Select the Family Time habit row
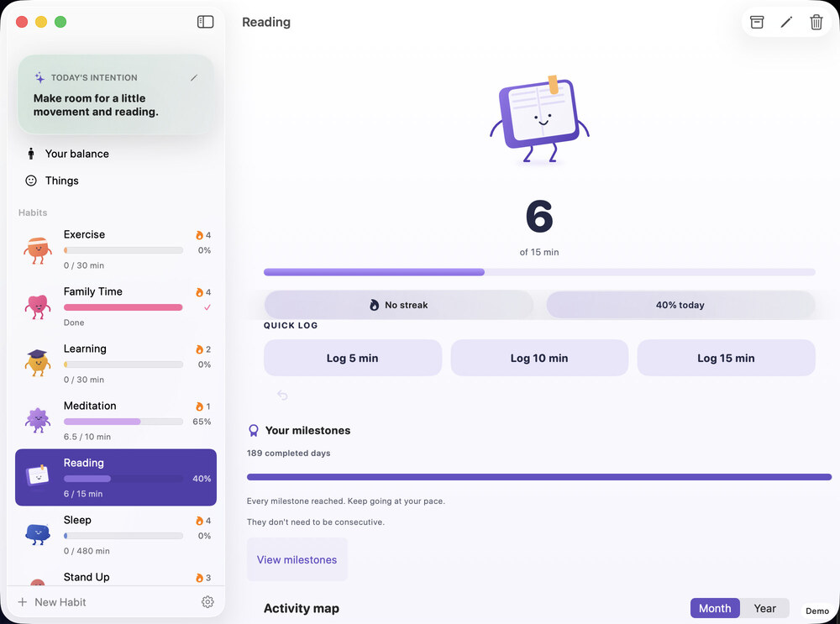 click(116, 307)
